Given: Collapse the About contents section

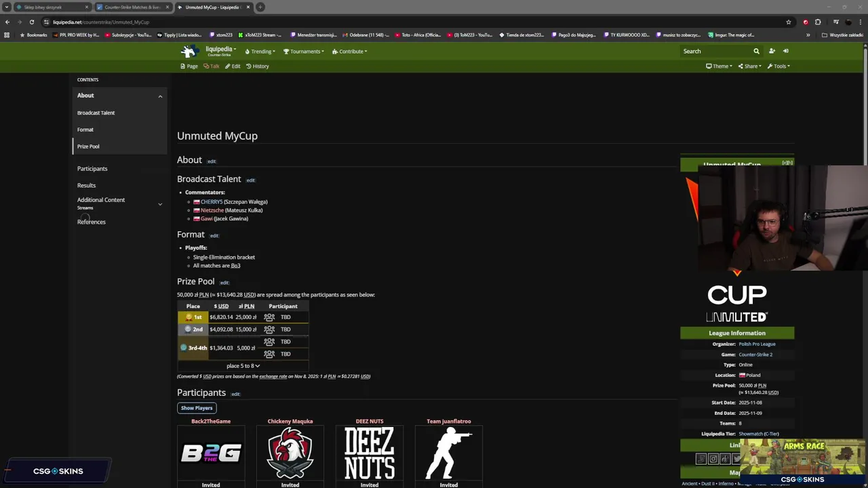Looking at the screenshot, I should [160, 96].
